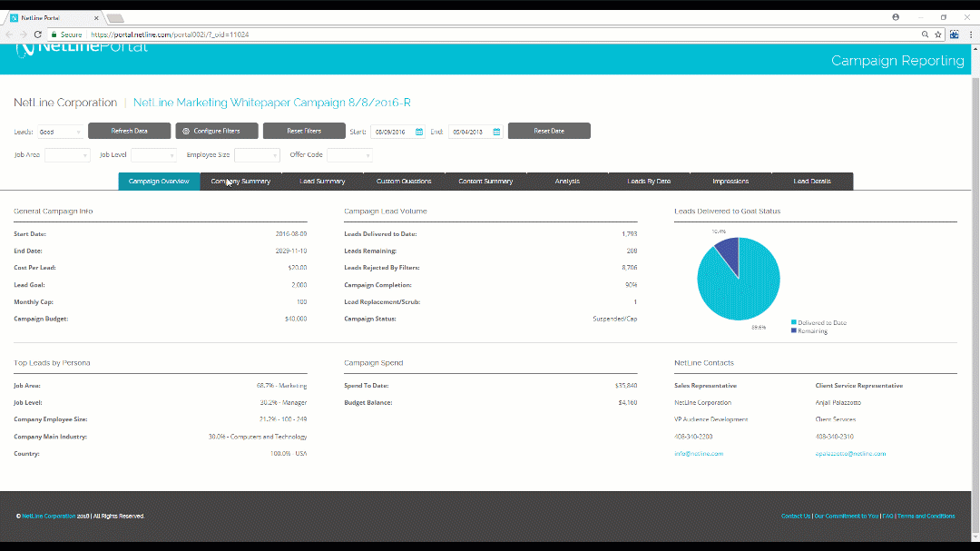Open a new browser tab

[115, 18]
